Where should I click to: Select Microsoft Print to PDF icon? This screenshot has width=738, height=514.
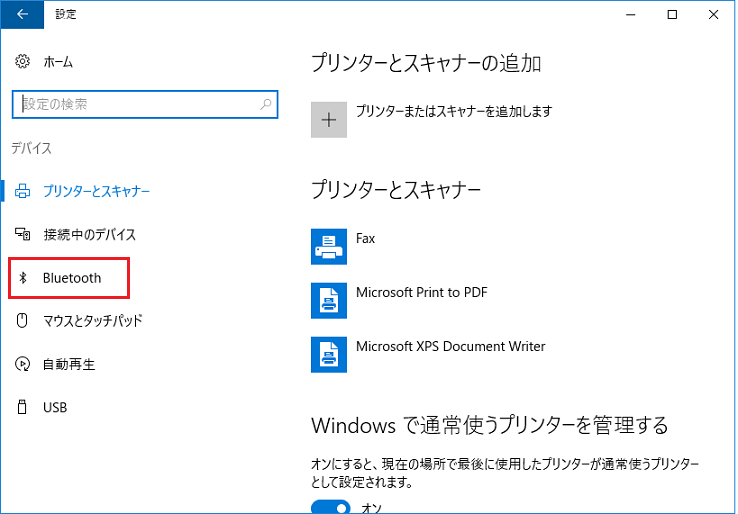(329, 300)
